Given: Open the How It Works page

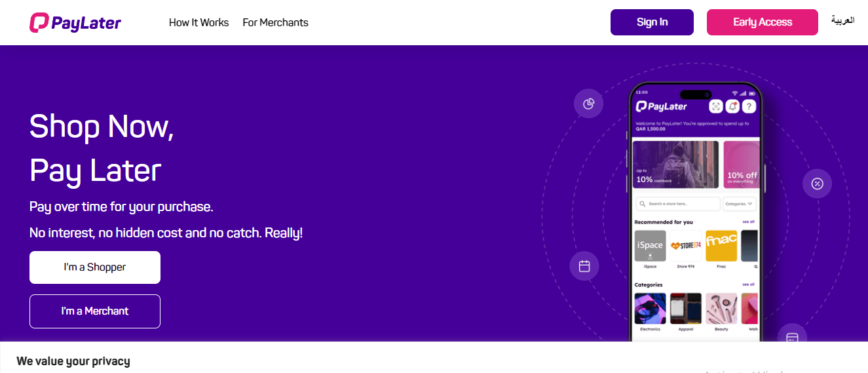Looking at the screenshot, I should coord(198,22).
